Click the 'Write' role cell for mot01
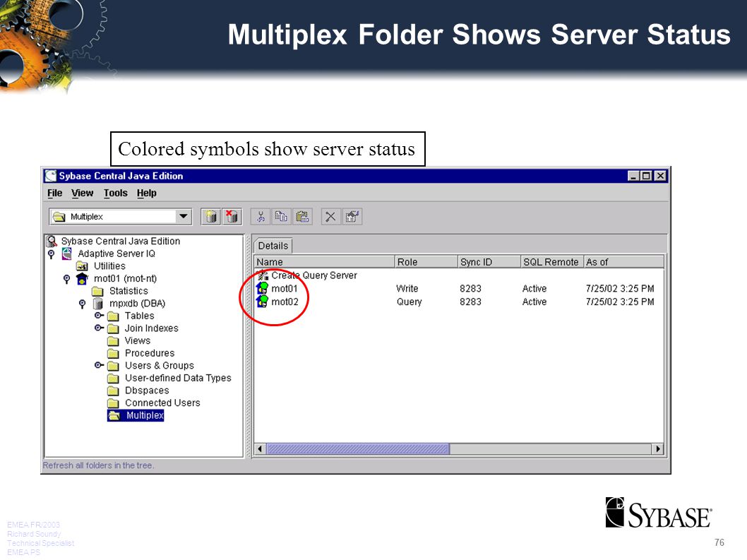This screenshot has width=747, height=560. pos(407,288)
